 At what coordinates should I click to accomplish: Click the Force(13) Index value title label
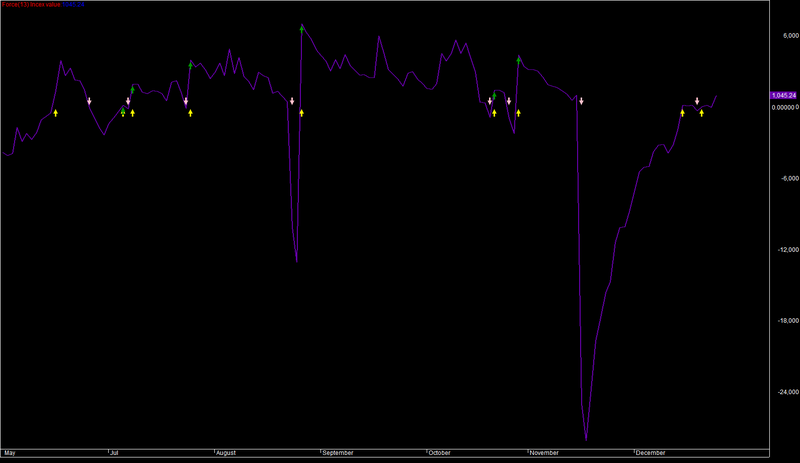point(31,5)
